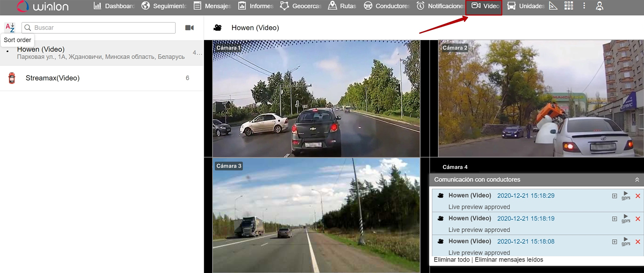Select the Cámara 1 video feed
This screenshot has height=273, width=644.
click(316, 98)
